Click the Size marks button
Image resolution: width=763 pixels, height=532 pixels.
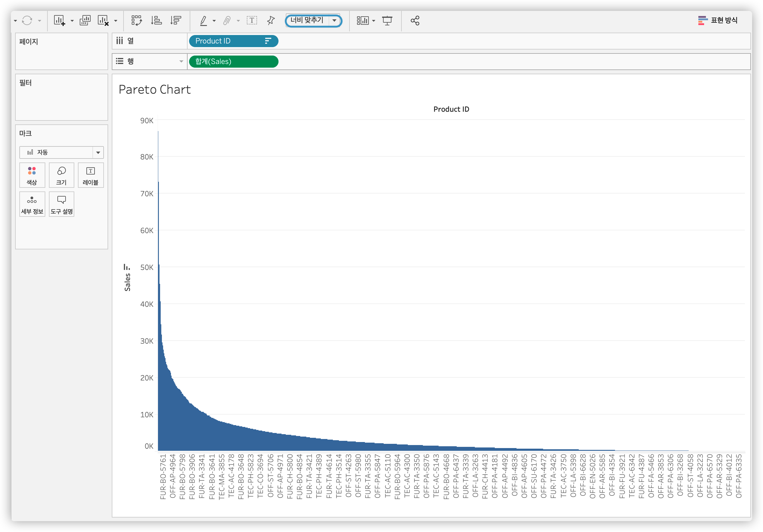[x=62, y=175]
